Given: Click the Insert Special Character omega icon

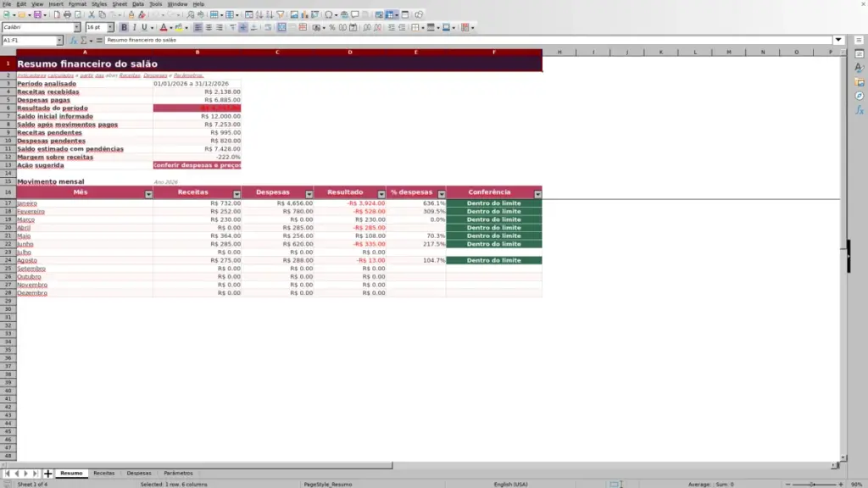Looking at the screenshot, I should coord(329,15).
